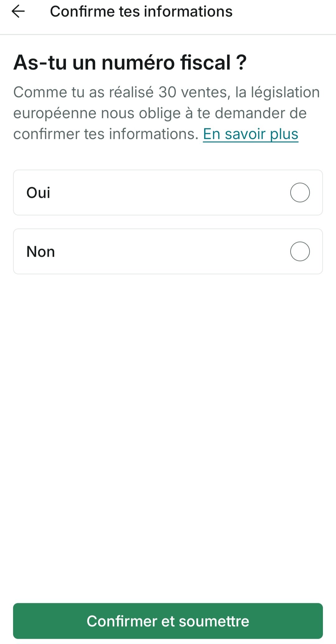Screen dimensions: 336x644
Task: Tap the Confirme tes informations header title
Action: pos(141,12)
